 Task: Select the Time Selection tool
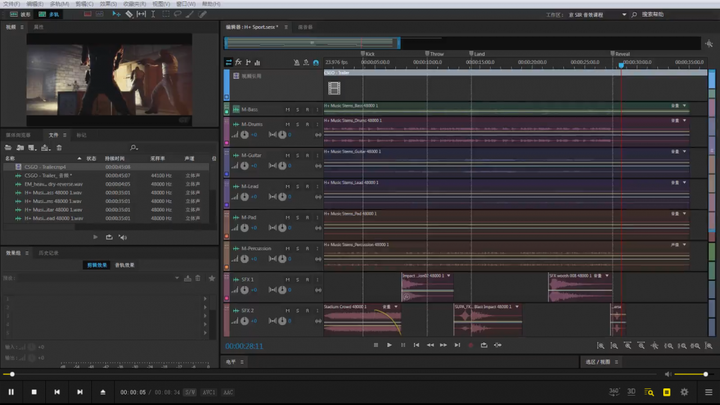point(153,14)
